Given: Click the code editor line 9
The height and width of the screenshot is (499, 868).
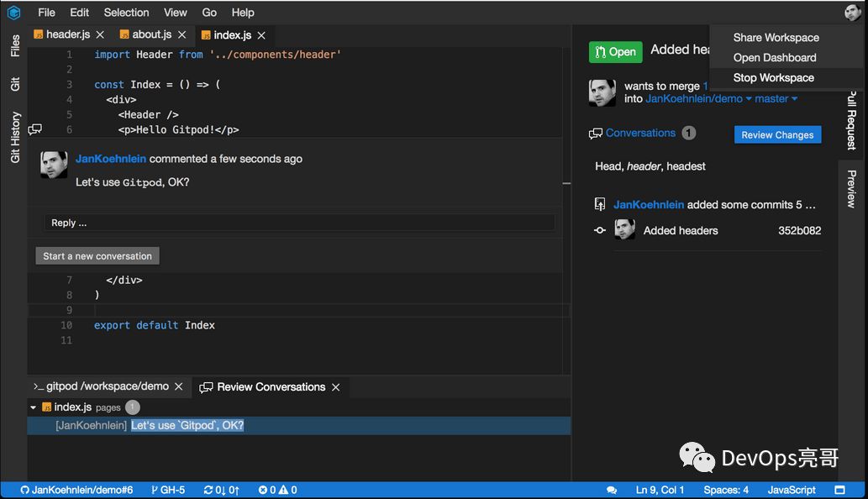Looking at the screenshot, I should coord(299,310).
